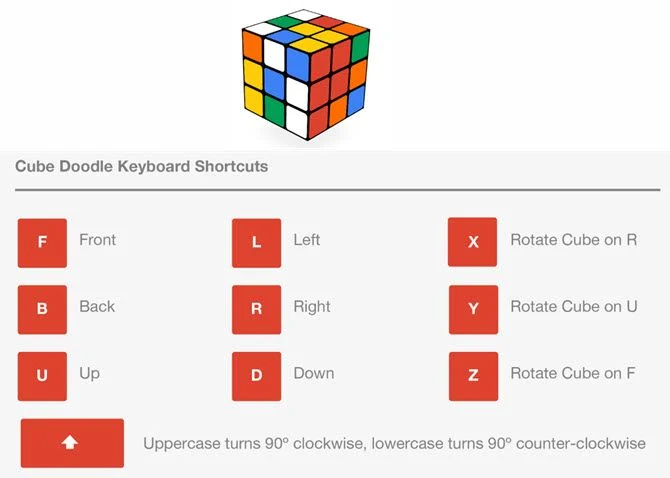Click the red B Back key
The height and width of the screenshot is (478, 670).
(x=42, y=310)
